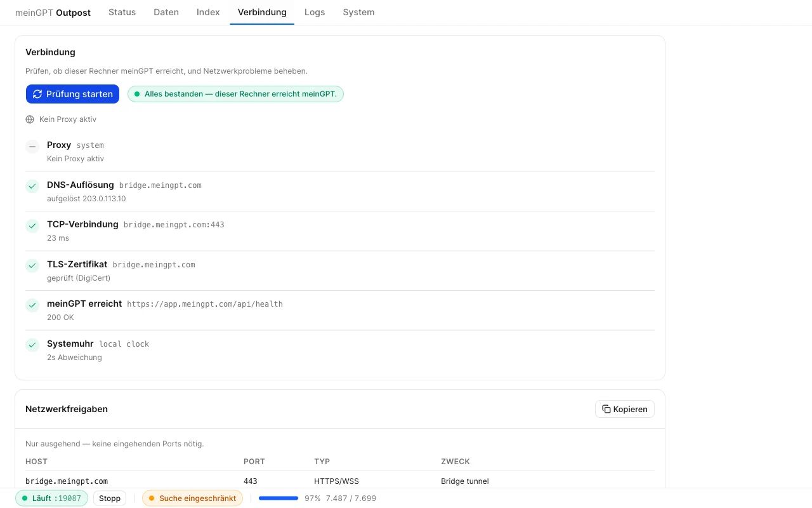This screenshot has width=812, height=508.
Task: Click the TYP column header
Action: (x=322, y=462)
